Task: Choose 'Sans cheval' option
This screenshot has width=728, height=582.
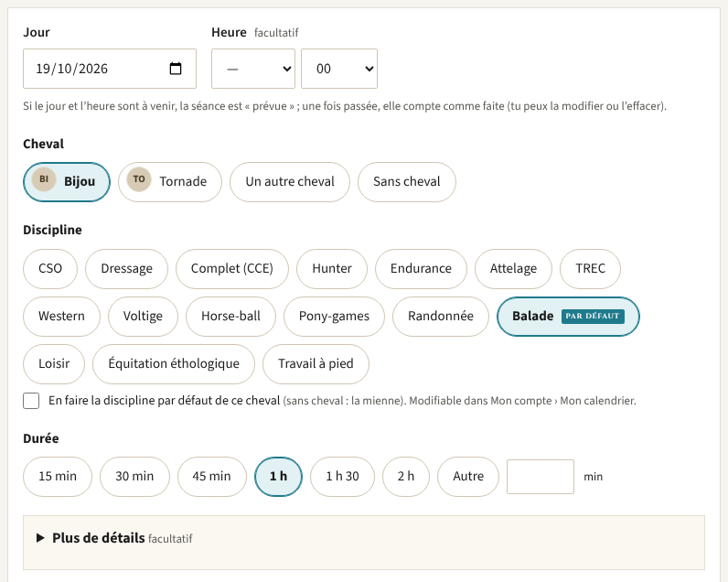Action: [x=407, y=182]
